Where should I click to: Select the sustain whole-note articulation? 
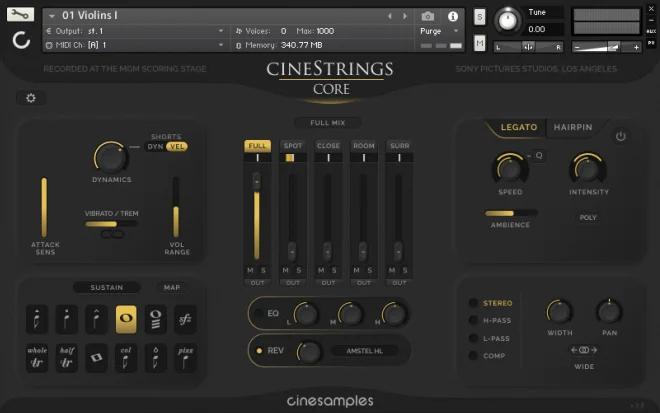(127, 320)
